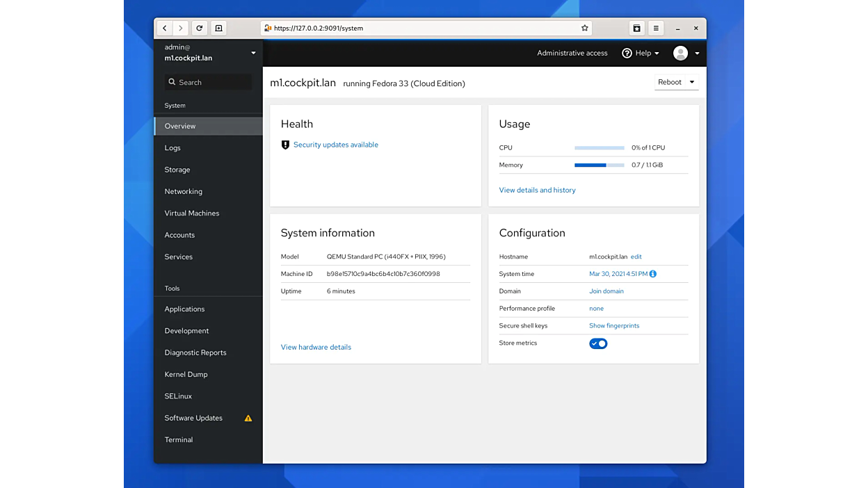Image resolution: width=868 pixels, height=488 pixels.
Task: Open the Networking page in sidebar
Action: click(x=184, y=191)
